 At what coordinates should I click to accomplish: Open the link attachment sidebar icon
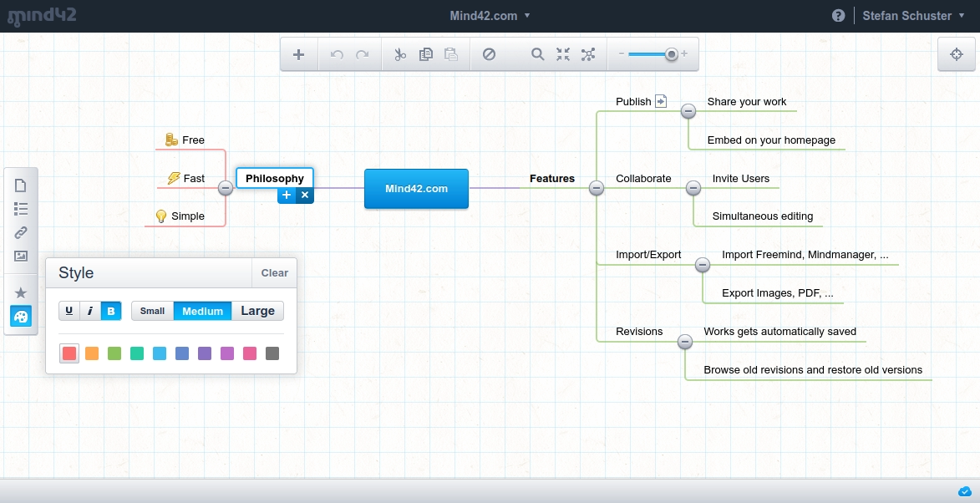(22, 232)
